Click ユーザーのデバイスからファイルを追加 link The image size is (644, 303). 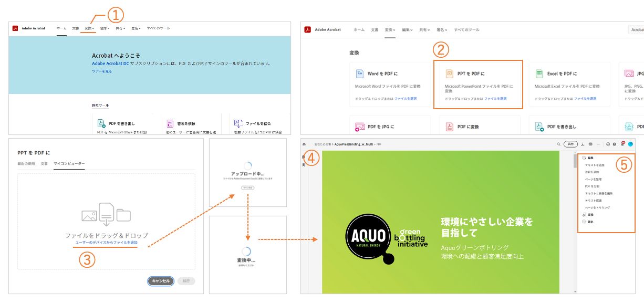click(x=106, y=243)
